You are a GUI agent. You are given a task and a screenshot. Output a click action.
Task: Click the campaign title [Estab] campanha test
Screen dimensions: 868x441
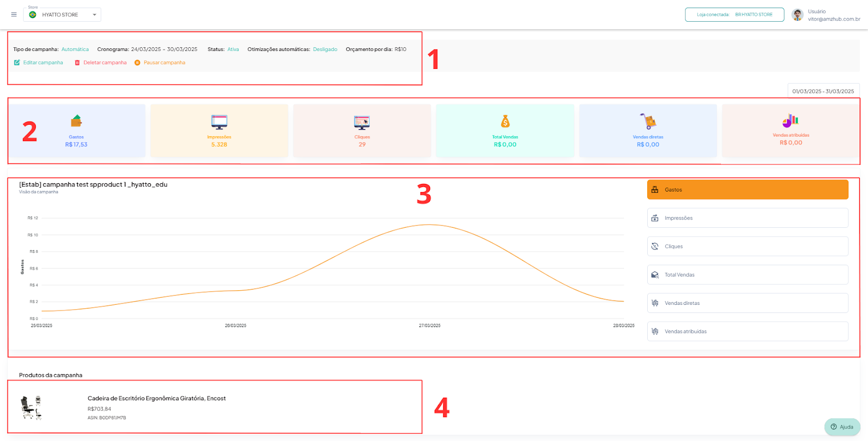(93, 184)
